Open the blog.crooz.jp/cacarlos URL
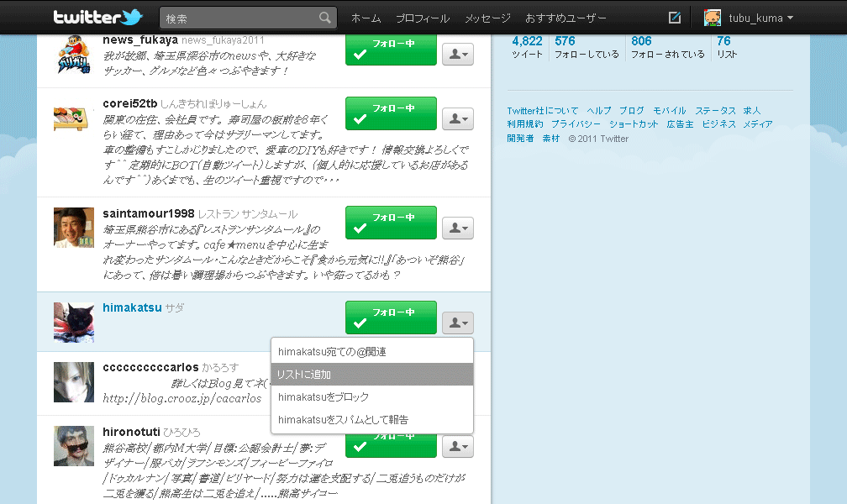 click(182, 399)
